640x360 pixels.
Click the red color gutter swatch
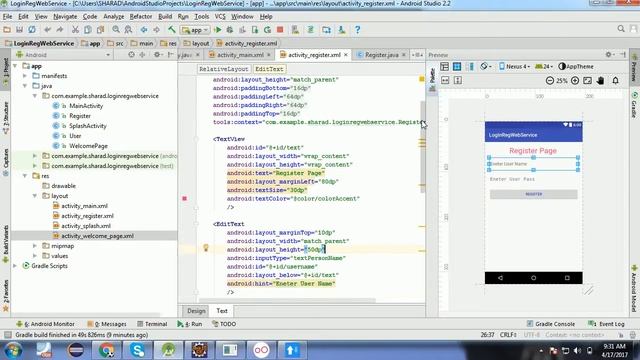184,198
